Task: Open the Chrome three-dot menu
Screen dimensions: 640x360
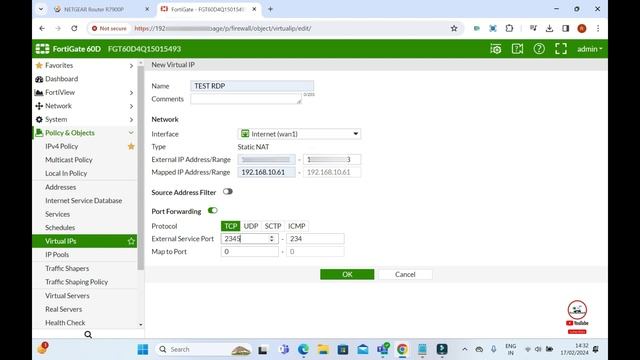Action: coord(598,28)
